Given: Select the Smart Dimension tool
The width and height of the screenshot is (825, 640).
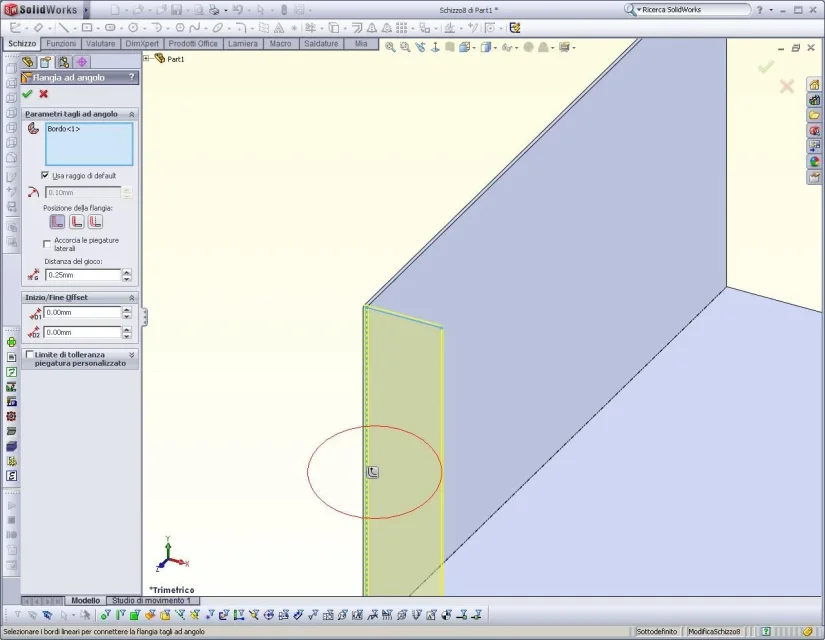Looking at the screenshot, I should click(38, 28).
